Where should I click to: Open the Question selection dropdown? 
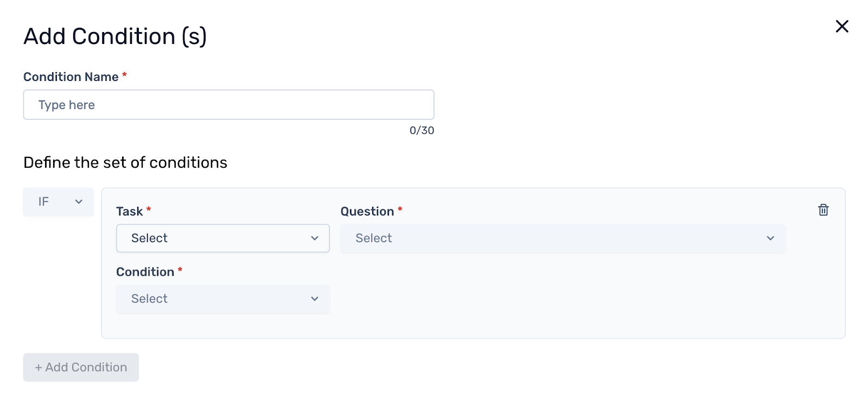click(563, 238)
